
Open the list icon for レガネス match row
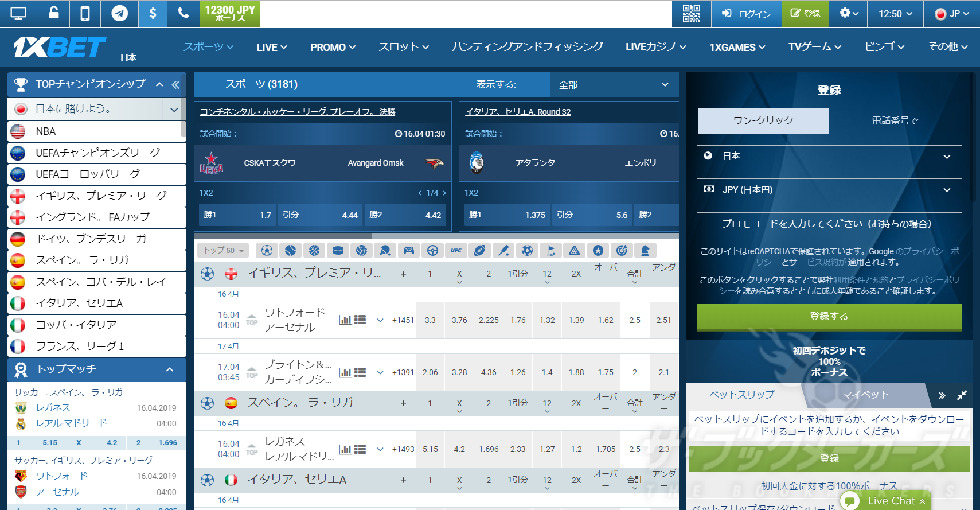[360, 449]
